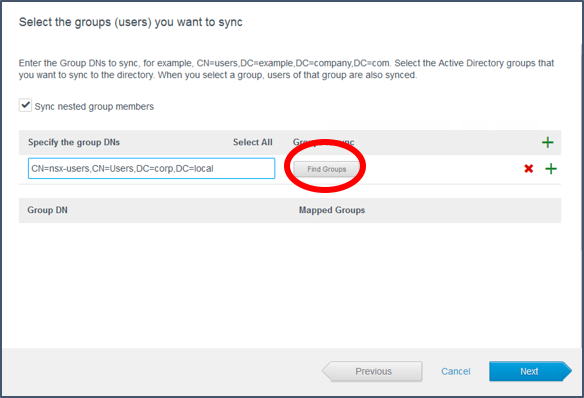This screenshot has height=398, width=584.
Task: Click the Find Groups button
Action: pyautogui.click(x=327, y=169)
